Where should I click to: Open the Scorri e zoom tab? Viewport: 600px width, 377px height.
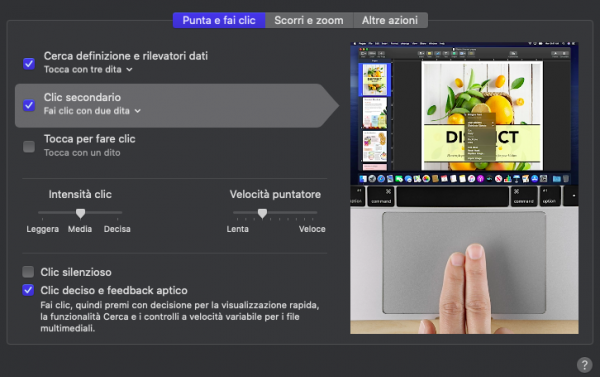coord(309,20)
